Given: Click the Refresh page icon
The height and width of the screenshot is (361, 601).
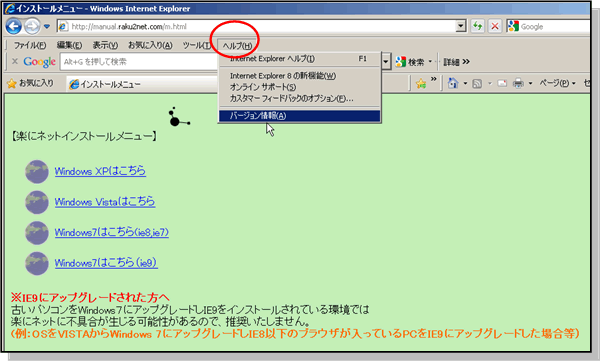Looking at the screenshot, I should [477, 26].
